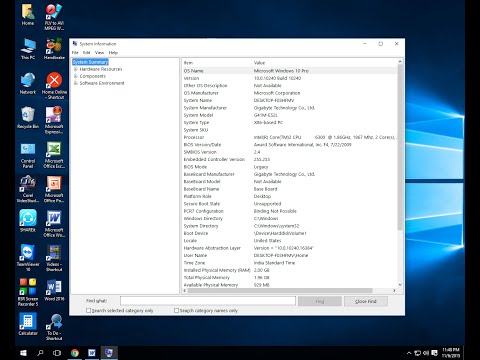Image resolution: width=480 pixels, height=360 pixels.
Task: Launch the Microsoft Office PowerPoint shortcut
Action: pyautogui.click(x=54, y=189)
